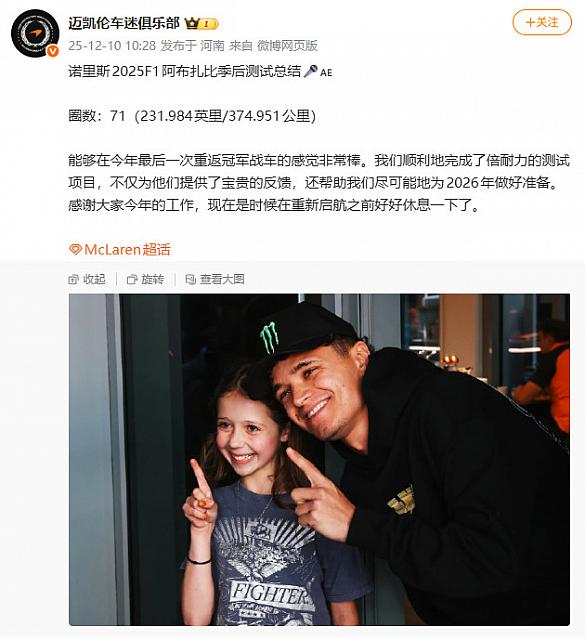Image resolution: width=585 pixels, height=640 pixels.
Task: Rotate the photo using 旋转
Action: 145,280
